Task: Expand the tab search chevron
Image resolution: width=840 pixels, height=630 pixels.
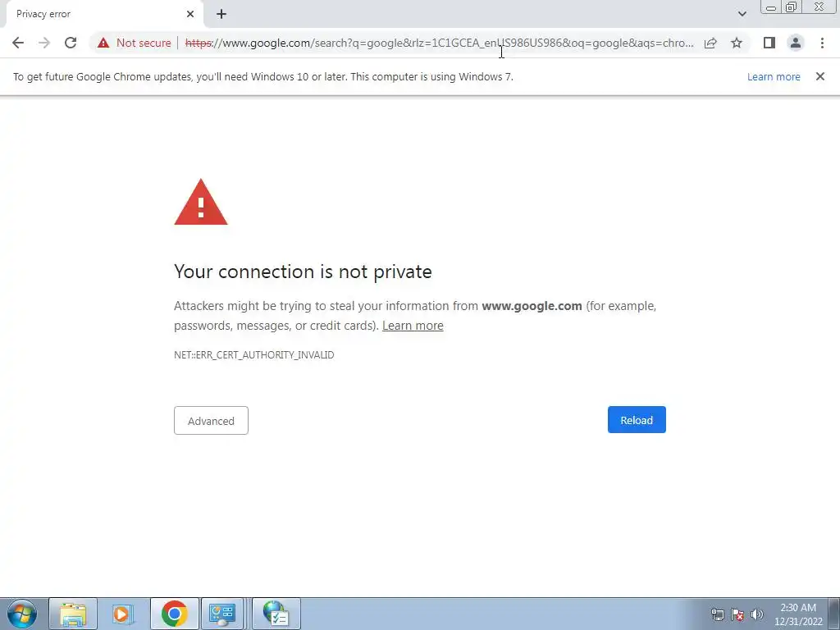Action: (x=742, y=14)
